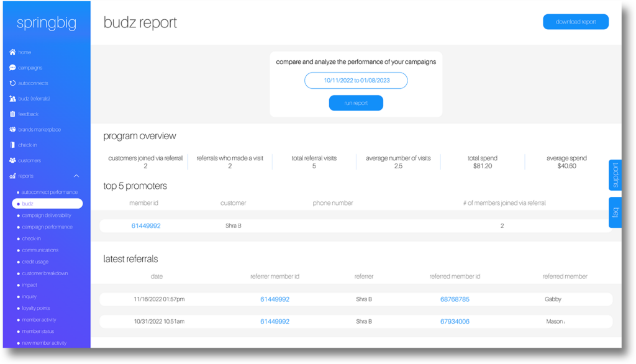
Task: Click the total spend $81.20 value
Action: [x=482, y=166]
